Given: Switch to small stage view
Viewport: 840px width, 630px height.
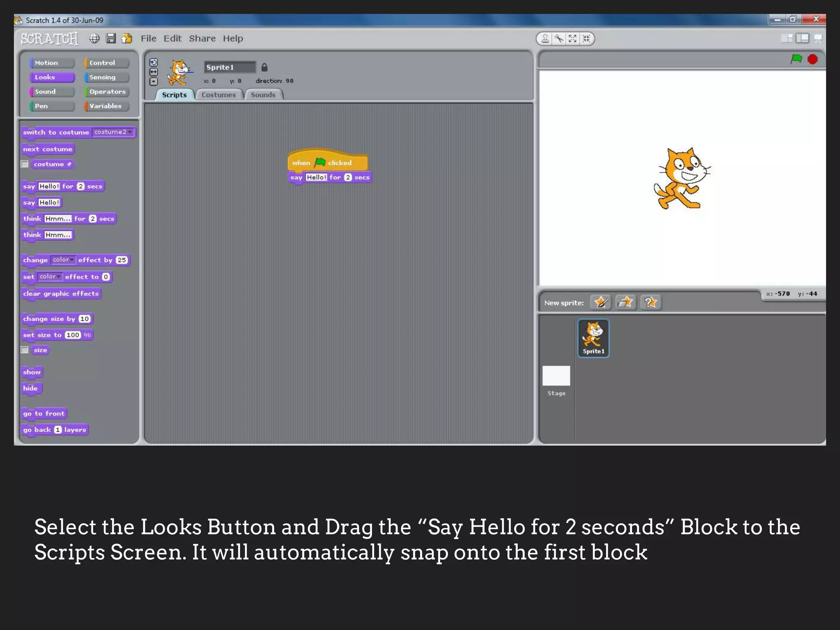Looking at the screenshot, I should [787, 39].
